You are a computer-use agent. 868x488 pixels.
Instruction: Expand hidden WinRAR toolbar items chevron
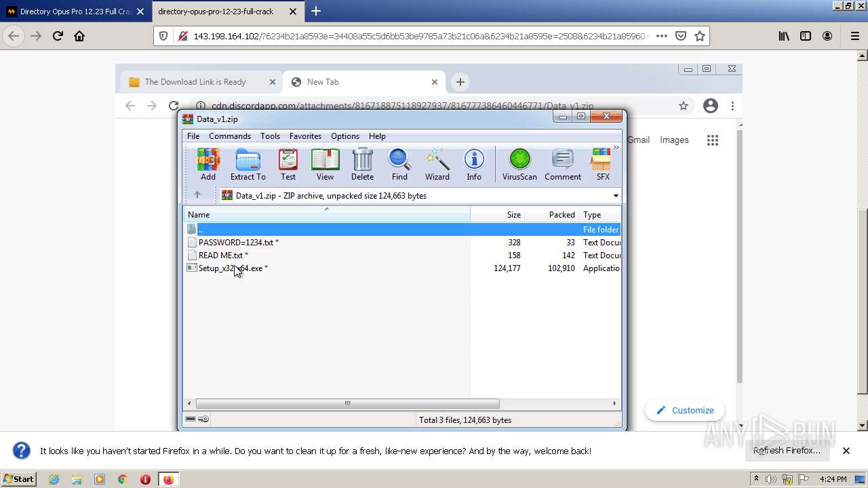(616, 147)
